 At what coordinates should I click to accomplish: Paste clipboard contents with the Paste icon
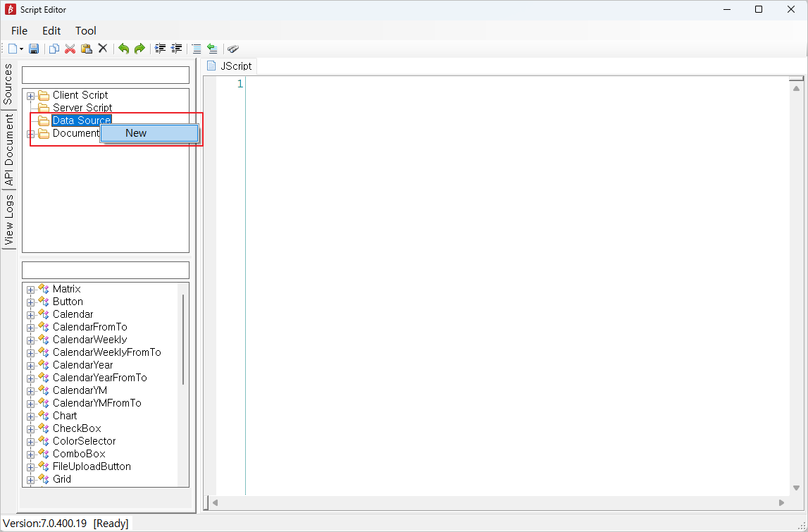pyautogui.click(x=87, y=49)
